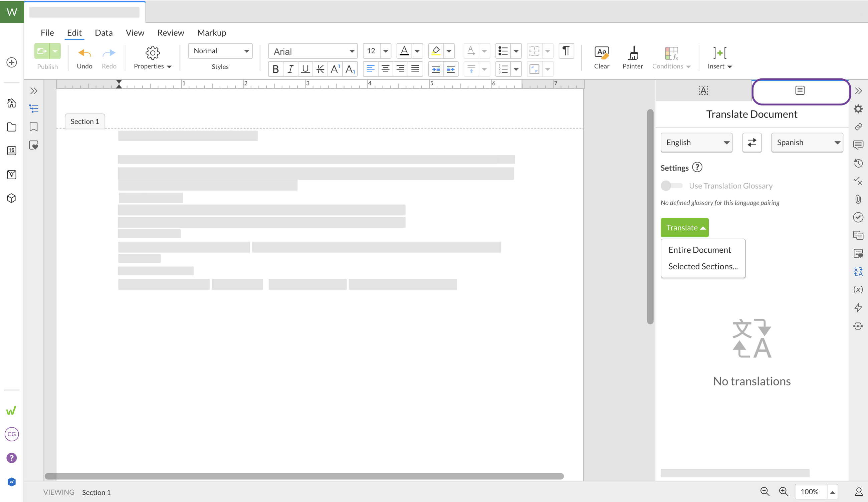The width and height of the screenshot is (868, 502).
Task: Click the attachments paperclip icon
Action: point(858,199)
